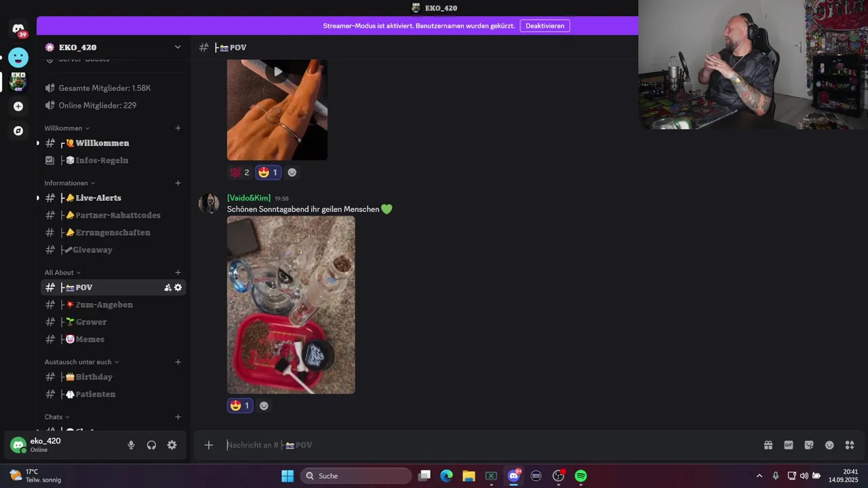868x488 pixels.
Task: Collapse the Austausch unter euch category
Action: pos(81,362)
